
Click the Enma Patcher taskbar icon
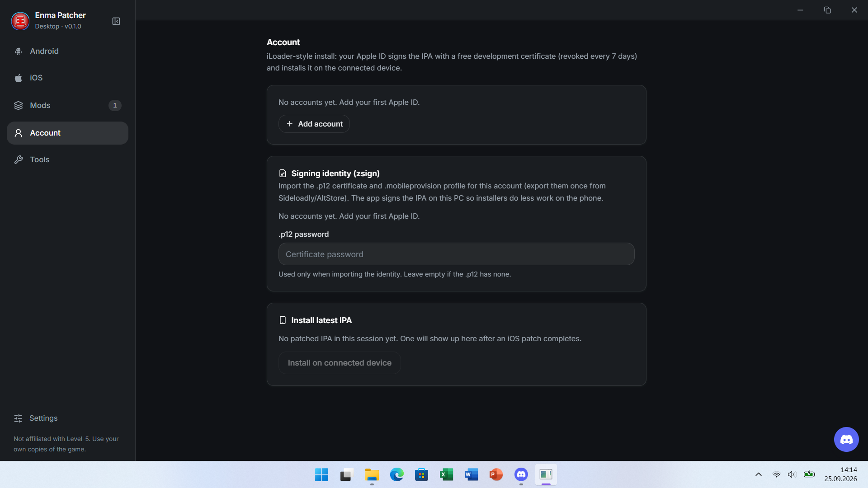[546, 474]
